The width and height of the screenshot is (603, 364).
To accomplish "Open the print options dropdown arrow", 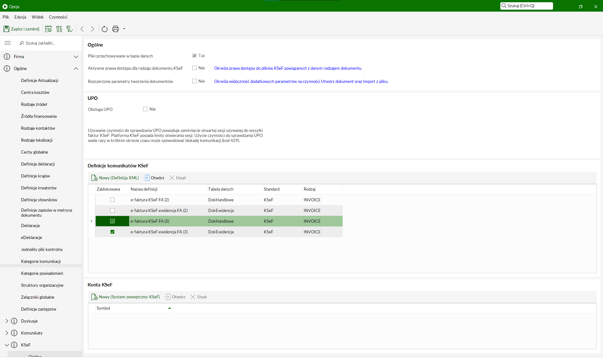I will tap(124, 29).
